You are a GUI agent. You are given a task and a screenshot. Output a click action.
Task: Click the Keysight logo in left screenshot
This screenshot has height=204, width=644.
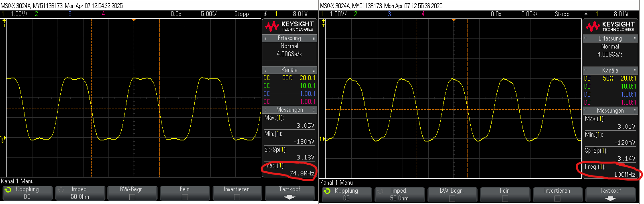pos(289,26)
